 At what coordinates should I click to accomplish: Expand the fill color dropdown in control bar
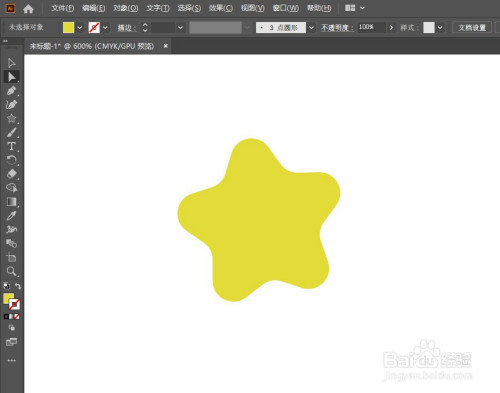click(80, 28)
